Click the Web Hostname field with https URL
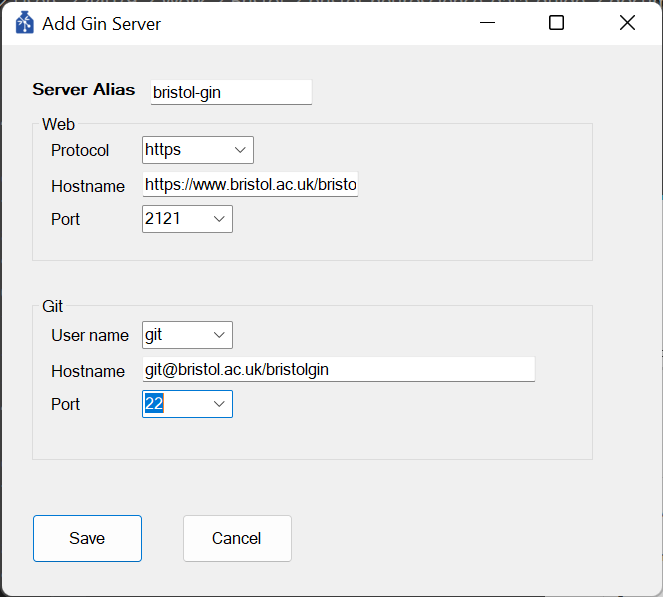The image size is (663, 597). click(x=250, y=184)
